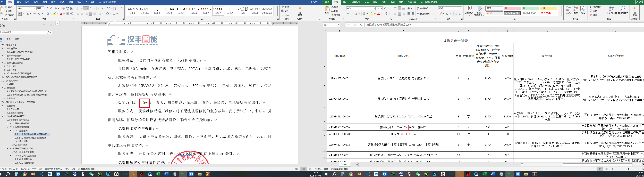Click Excel's increase decimal icon

click(456, 14)
